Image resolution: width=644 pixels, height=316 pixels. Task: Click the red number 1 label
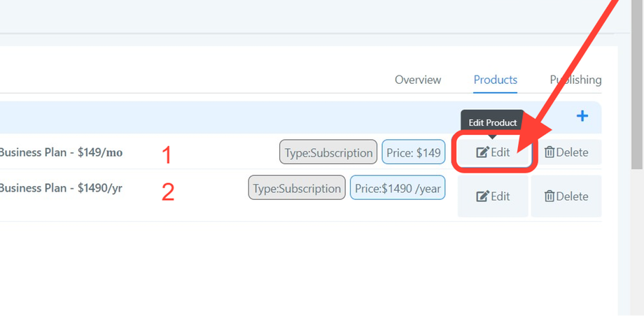pyautogui.click(x=167, y=155)
